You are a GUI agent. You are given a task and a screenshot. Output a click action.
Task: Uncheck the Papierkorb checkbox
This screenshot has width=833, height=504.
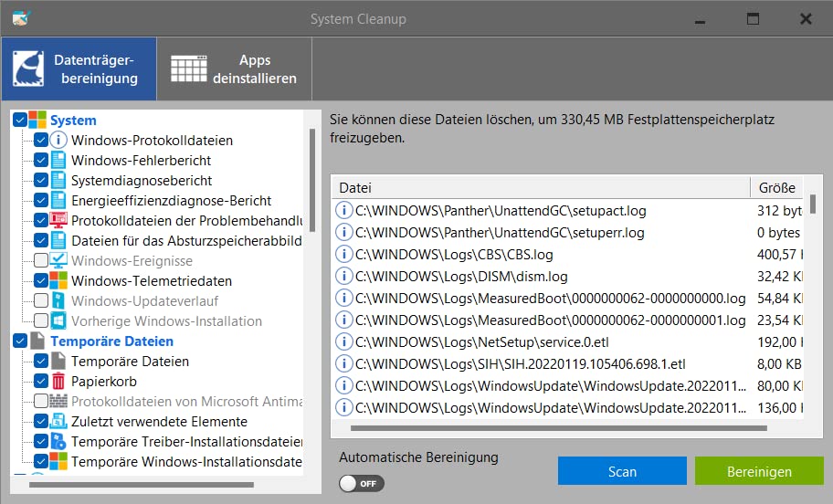click(41, 382)
